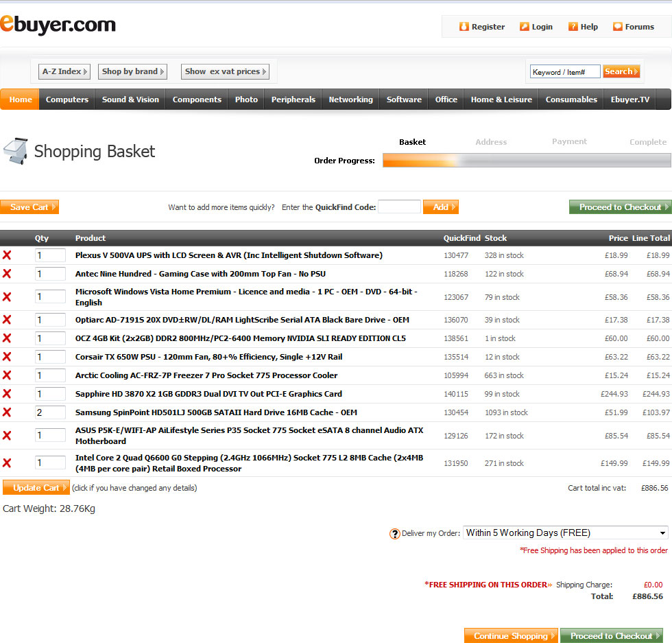Remove the ASUS P5K-E motherboard item
The height and width of the screenshot is (643, 672).
click(7, 435)
